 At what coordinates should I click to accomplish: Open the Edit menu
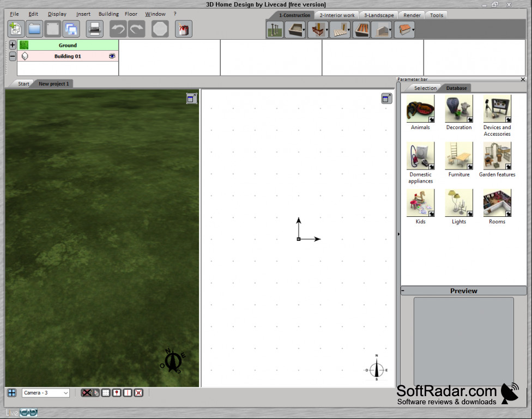click(33, 14)
